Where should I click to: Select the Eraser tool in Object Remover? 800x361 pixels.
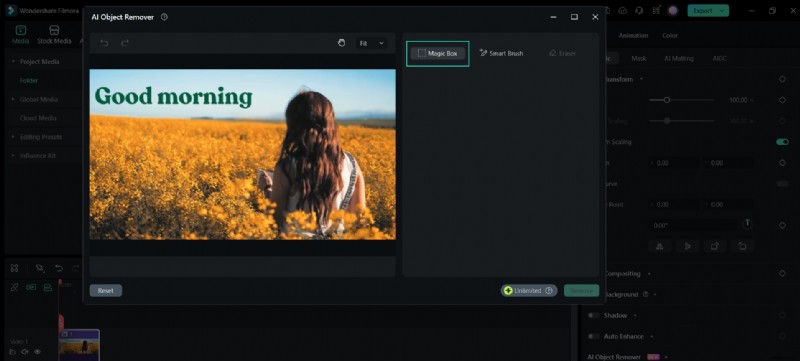click(x=562, y=53)
